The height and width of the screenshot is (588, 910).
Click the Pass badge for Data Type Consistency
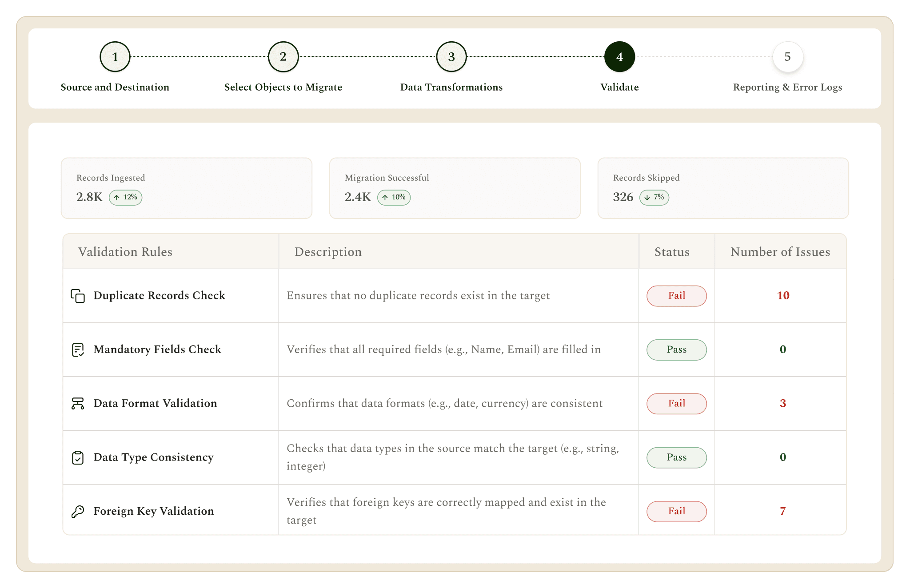point(677,457)
